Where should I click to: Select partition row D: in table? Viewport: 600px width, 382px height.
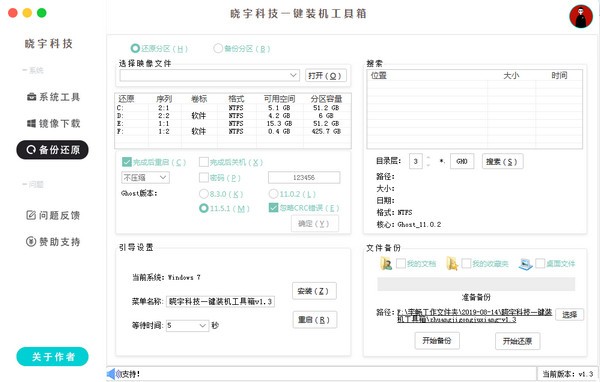tap(233, 116)
